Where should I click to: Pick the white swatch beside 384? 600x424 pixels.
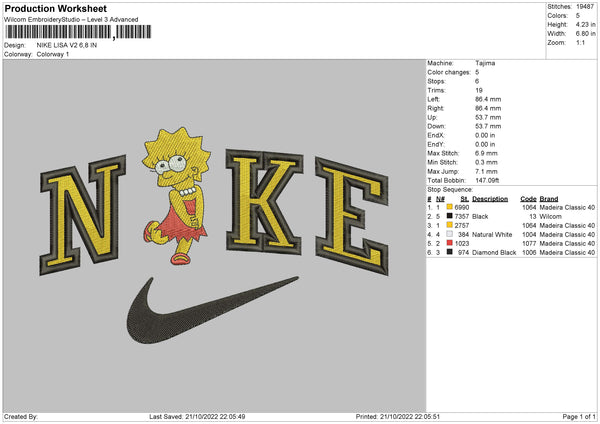450,234
